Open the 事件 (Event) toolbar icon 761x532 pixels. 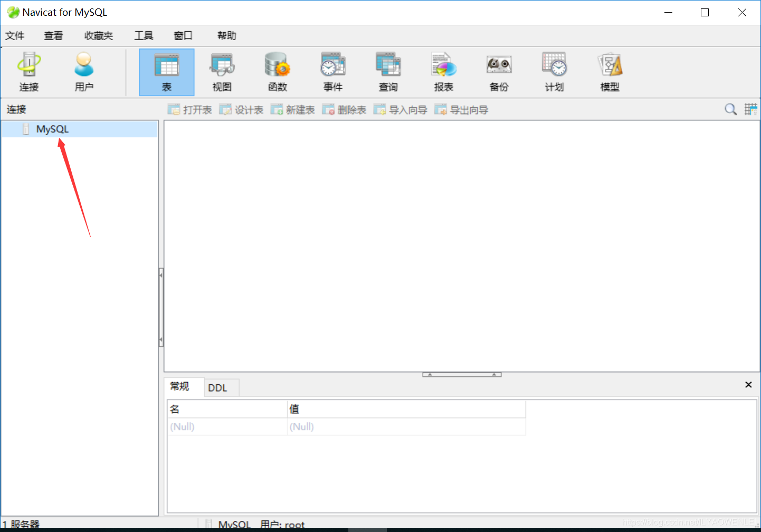333,72
